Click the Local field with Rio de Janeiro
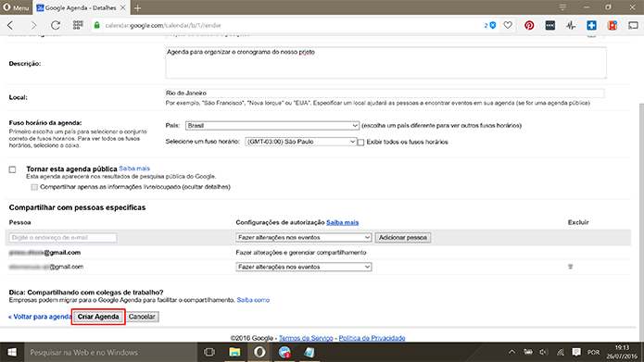 pyautogui.click(x=385, y=94)
